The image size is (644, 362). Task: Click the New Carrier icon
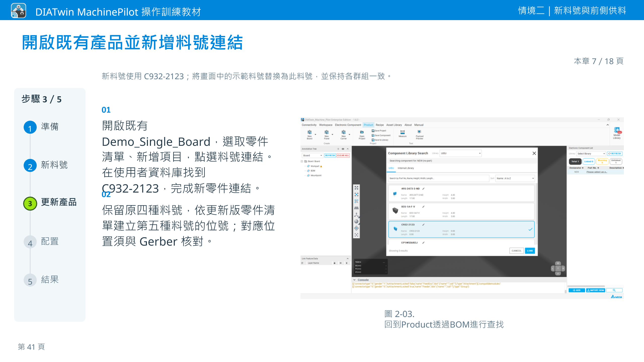[343, 132]
